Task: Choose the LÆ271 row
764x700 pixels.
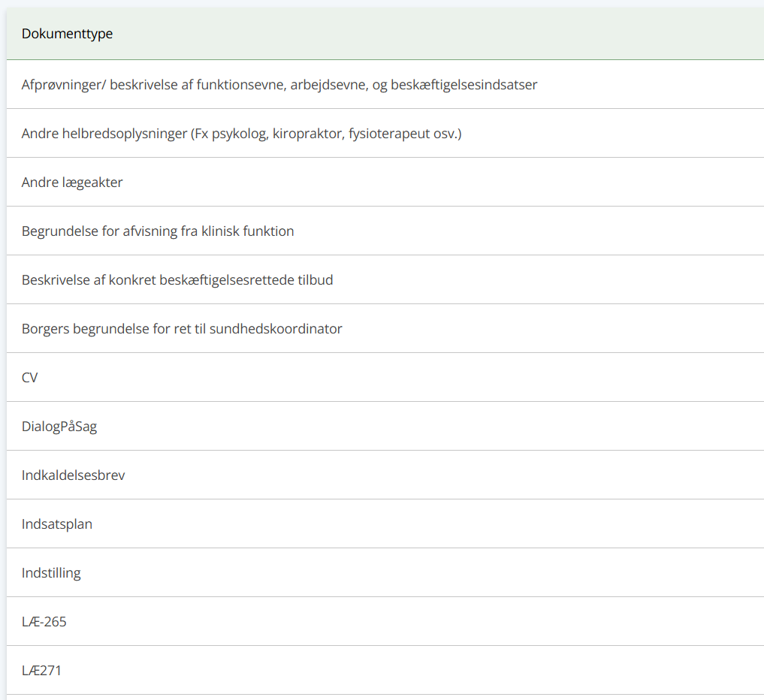Action: pos(385,670)
